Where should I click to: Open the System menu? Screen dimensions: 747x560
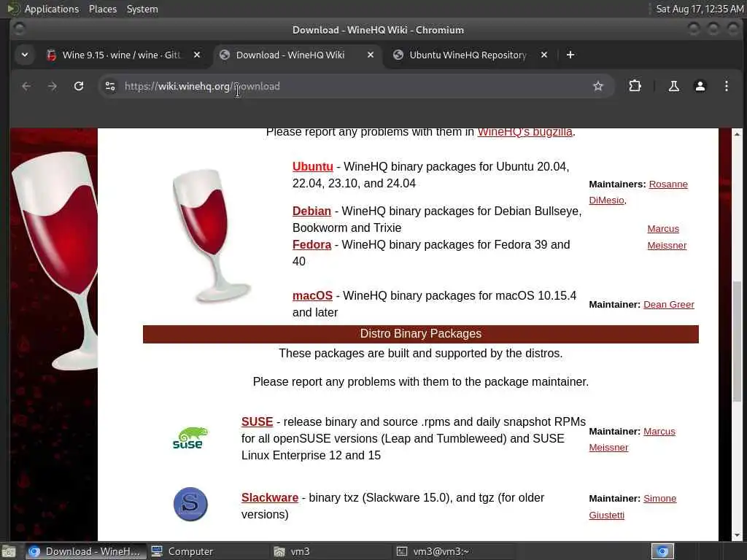pyautogui.click(x=142, y=9)
